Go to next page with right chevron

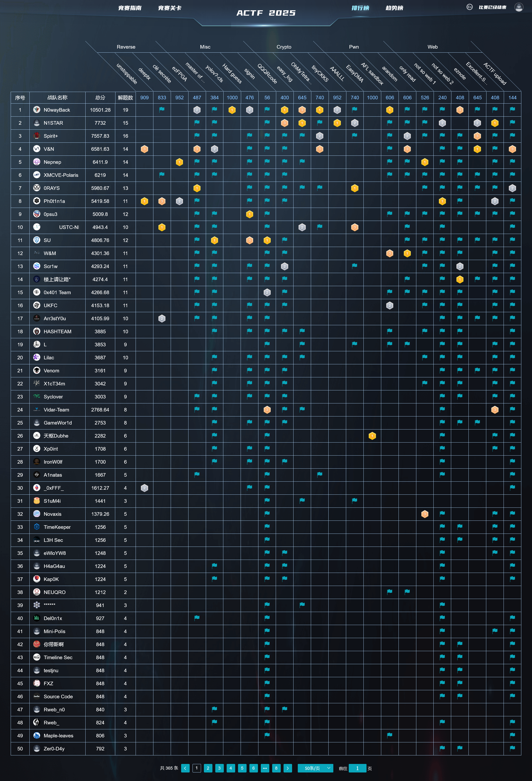pyautogui.click(x=288, y=768)
